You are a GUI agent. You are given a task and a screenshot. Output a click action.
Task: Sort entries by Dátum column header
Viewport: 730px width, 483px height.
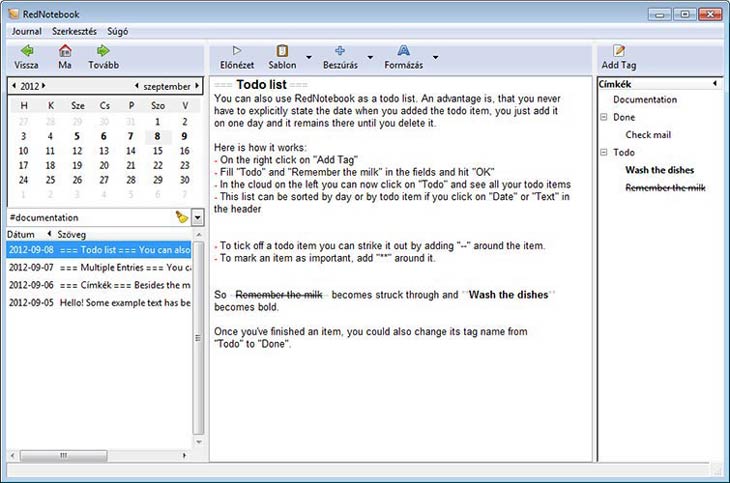[22, 234]
